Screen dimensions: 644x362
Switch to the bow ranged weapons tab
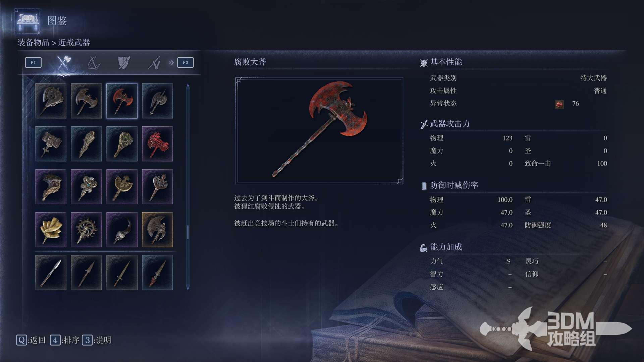pyautogui.click(x=94, y=63)
